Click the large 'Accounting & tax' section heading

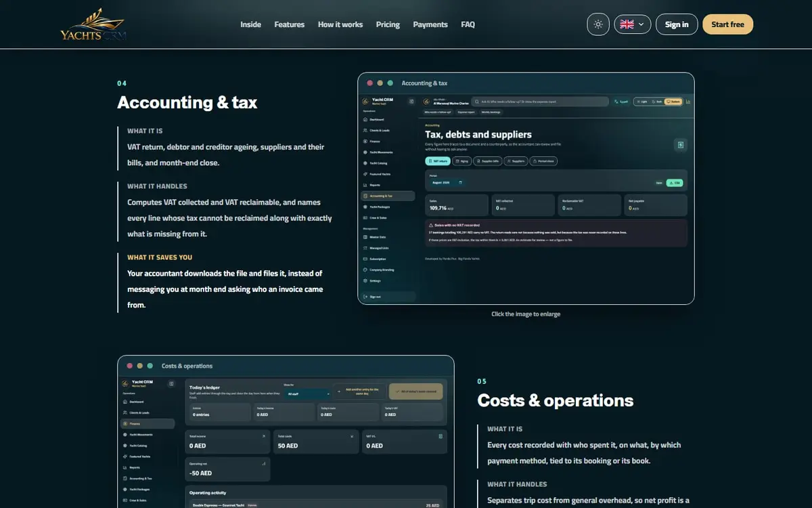point(187,102)
